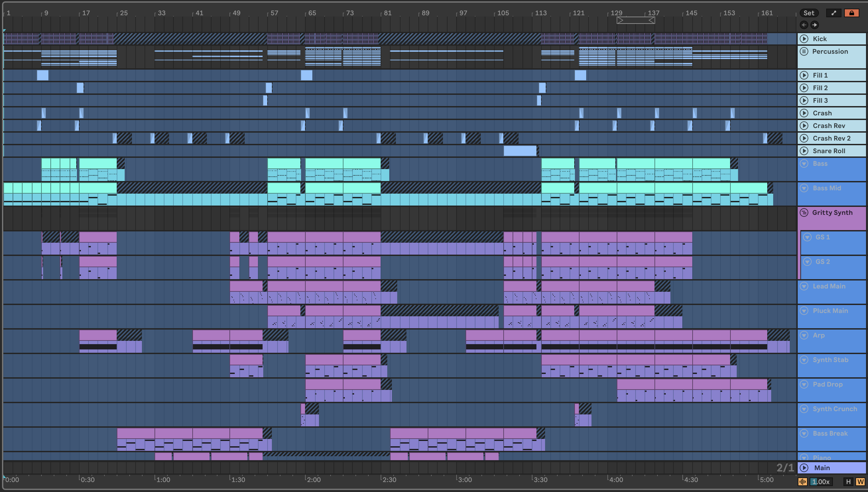
Task: Toggle the waveform overview icon button
Action: pos(802,481)
